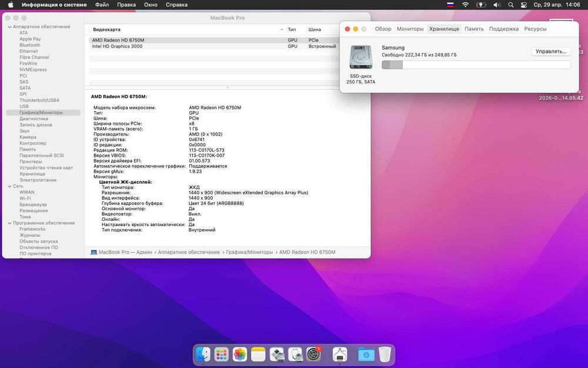The height and width of the screenshot is (368, 588).
Task: Select AMD Radeon HD 6750M table row
Action: [215, 40]
